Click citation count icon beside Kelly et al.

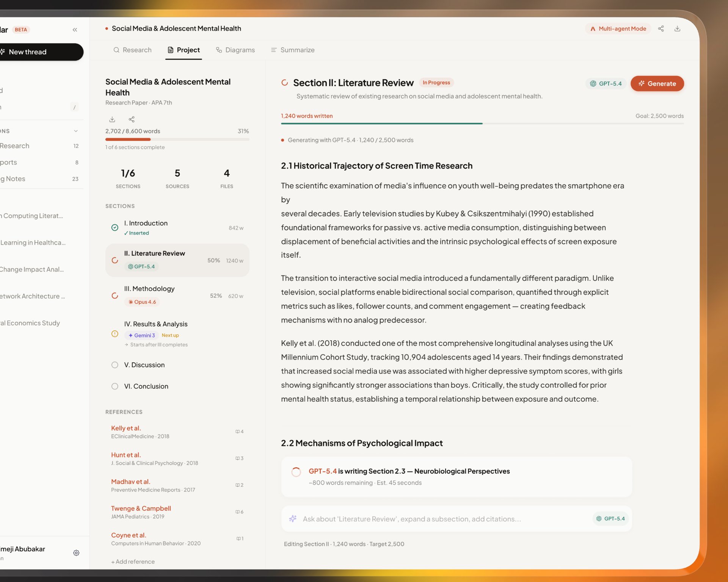(x=239, y=432)
